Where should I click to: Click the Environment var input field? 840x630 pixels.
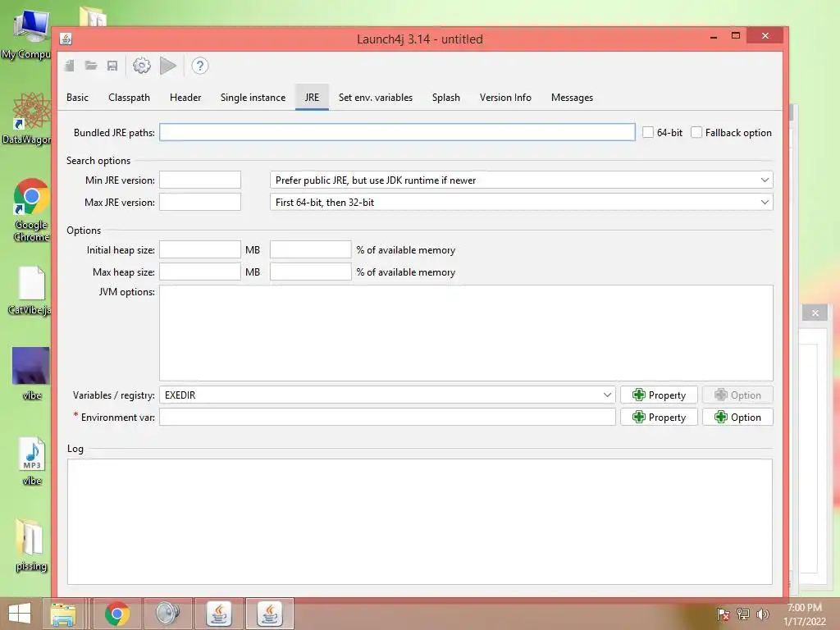click(387, 417)
